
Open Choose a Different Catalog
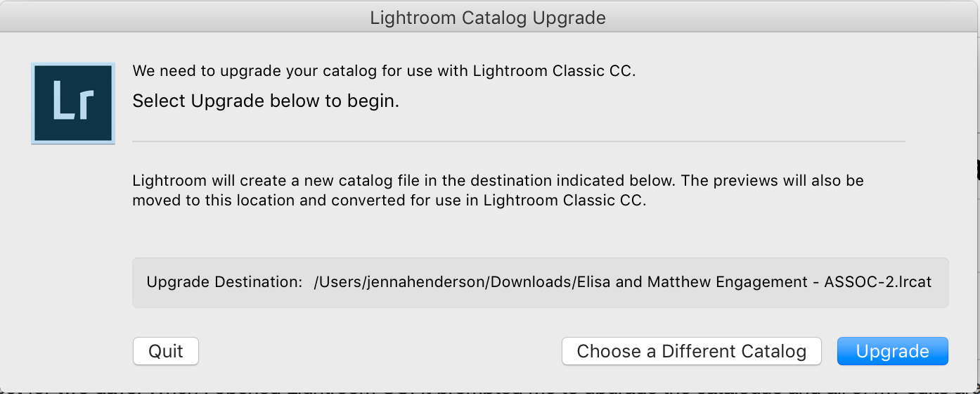click(692, 351)
